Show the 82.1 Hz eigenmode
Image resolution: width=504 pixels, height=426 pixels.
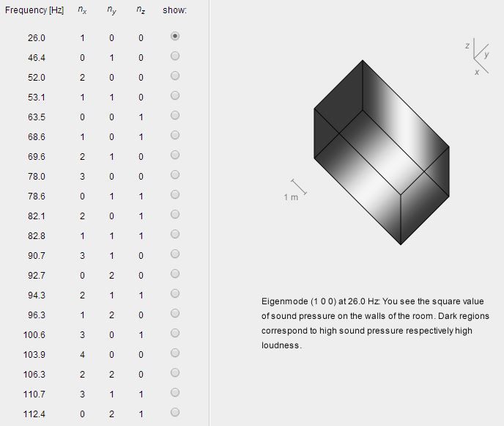tap(175, 214)
